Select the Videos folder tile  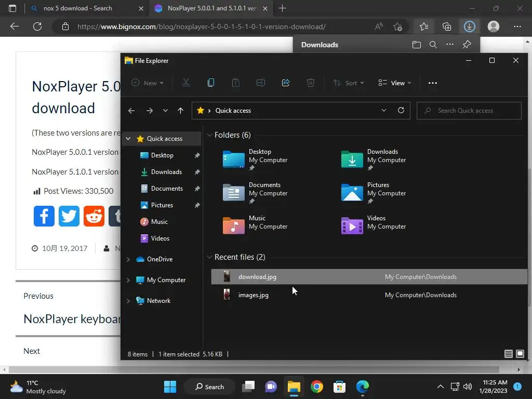(x=374, y=225)
